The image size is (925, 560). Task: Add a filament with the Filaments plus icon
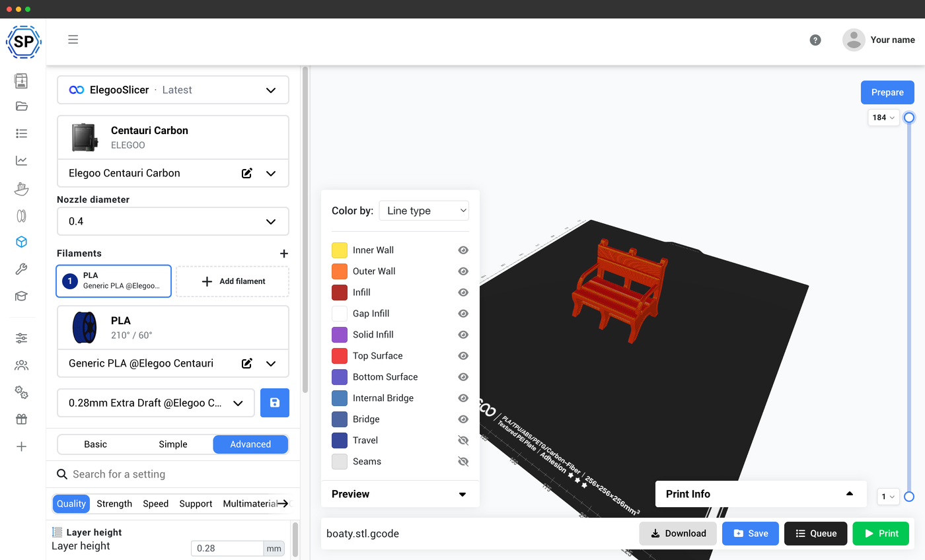click(x=284, y=254)
